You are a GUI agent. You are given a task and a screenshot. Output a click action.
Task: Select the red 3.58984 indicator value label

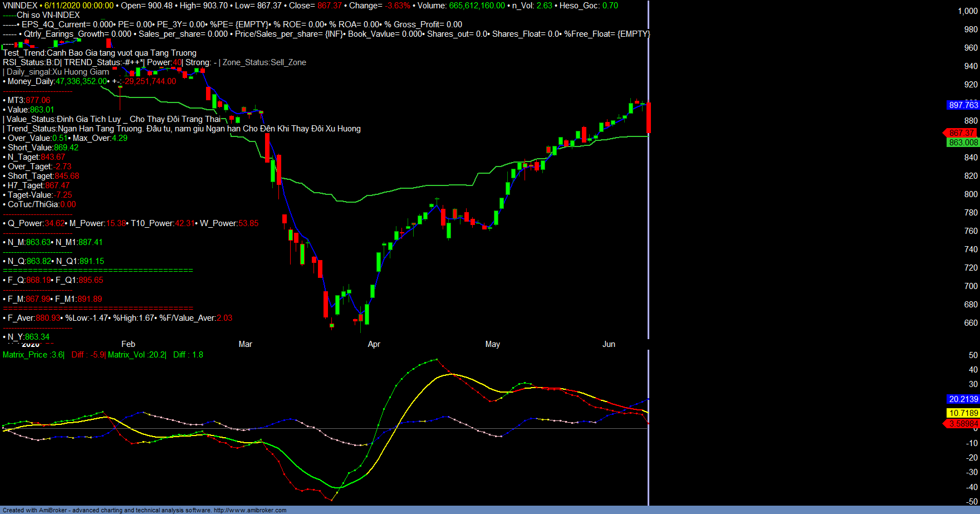click(x=963, y=424)
